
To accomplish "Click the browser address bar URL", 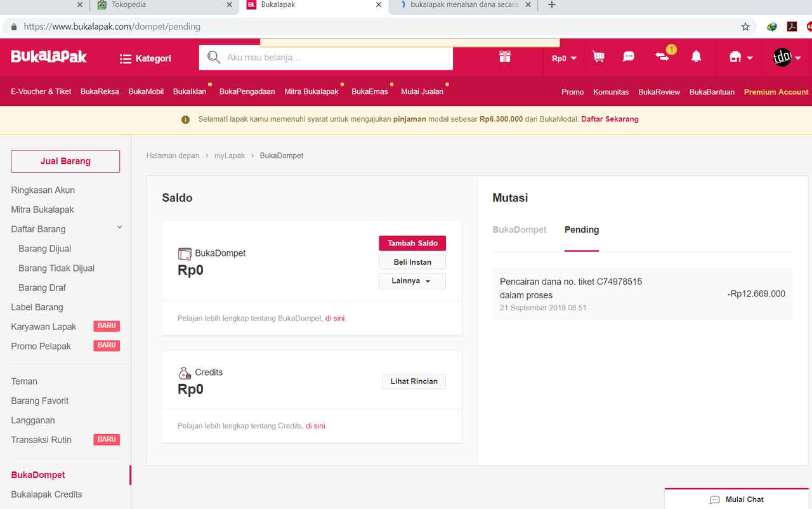I will [112, 27].
